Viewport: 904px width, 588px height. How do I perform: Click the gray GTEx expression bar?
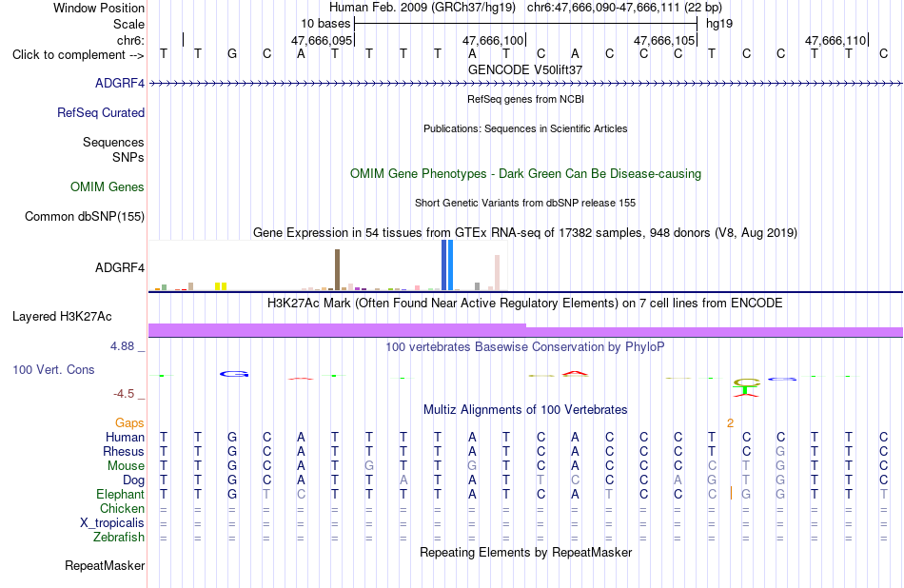[x=477, y=286]
